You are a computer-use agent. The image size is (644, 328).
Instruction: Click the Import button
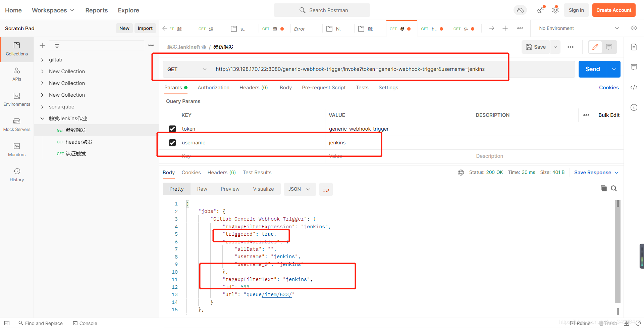[145, 28]
